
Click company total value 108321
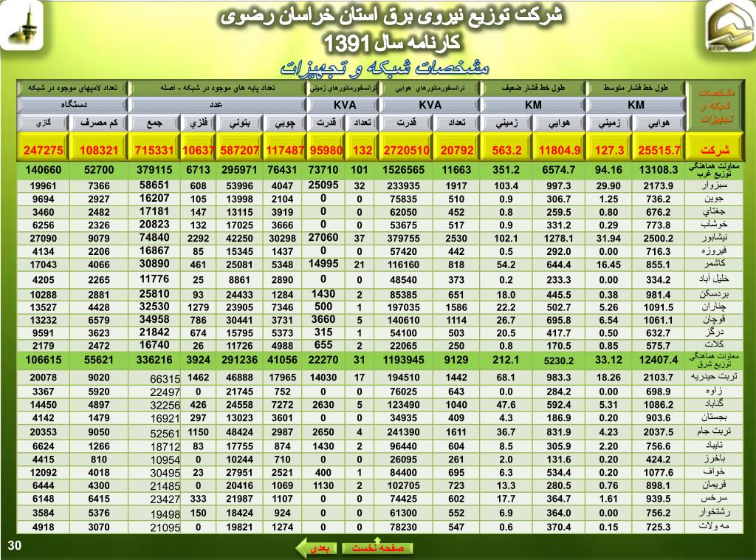pos(98,150)
